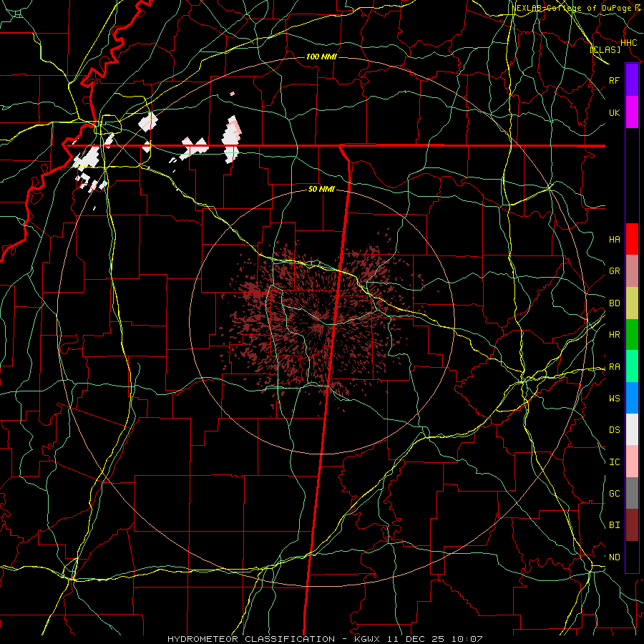The width and height of the screenshot is (644, 644).
Task: Click the WS legend label
Action: (x=614, y=398)
